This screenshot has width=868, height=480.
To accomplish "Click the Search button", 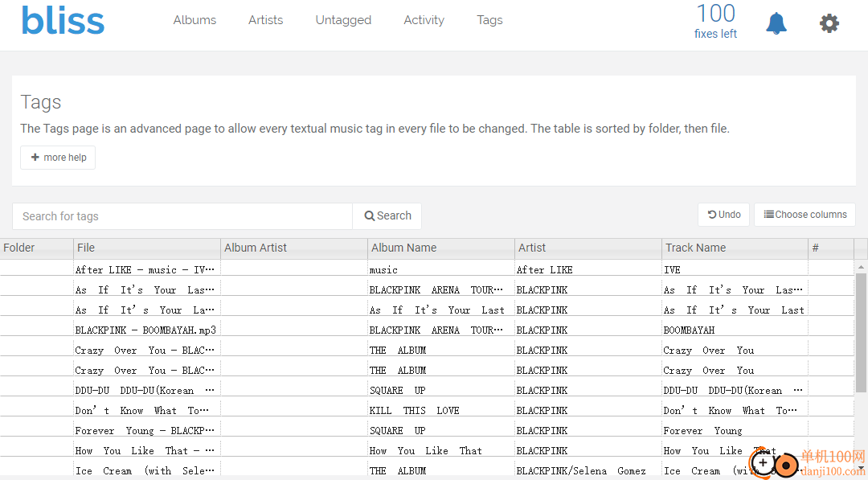I will [387, 216].
